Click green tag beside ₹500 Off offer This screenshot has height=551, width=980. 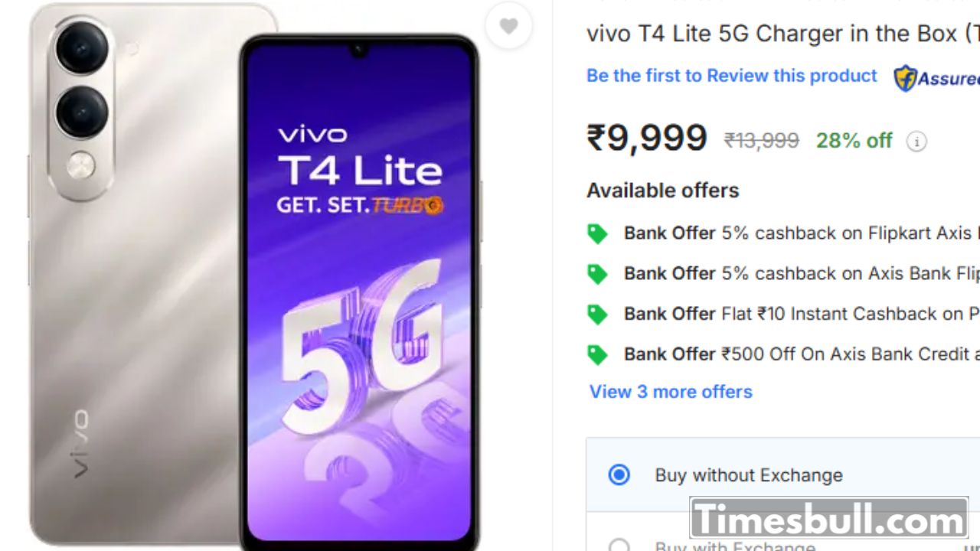(x=597, y=355)
